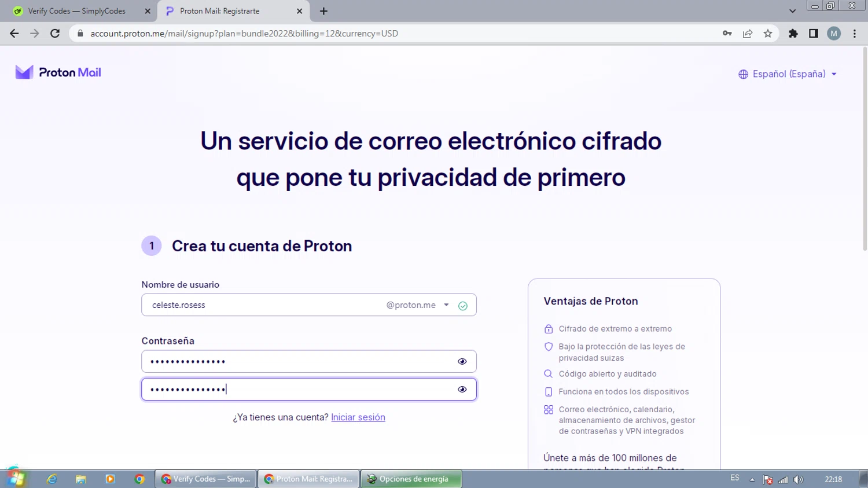Share this page from address bar
The height and width of the screenshot is (488, 868).
(748, 34)
